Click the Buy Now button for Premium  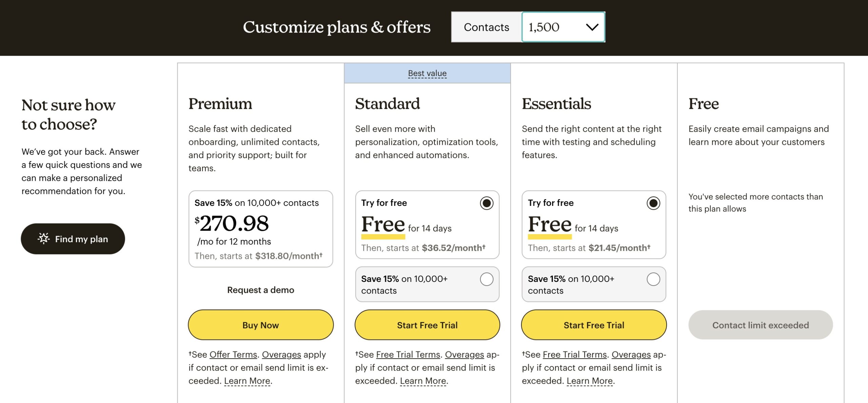coord(260,325)
